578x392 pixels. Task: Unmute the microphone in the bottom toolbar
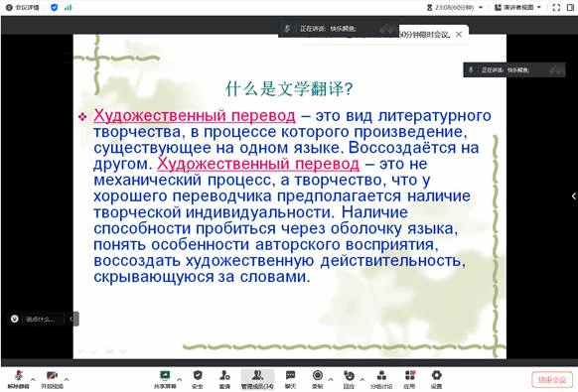coord(18,379)
